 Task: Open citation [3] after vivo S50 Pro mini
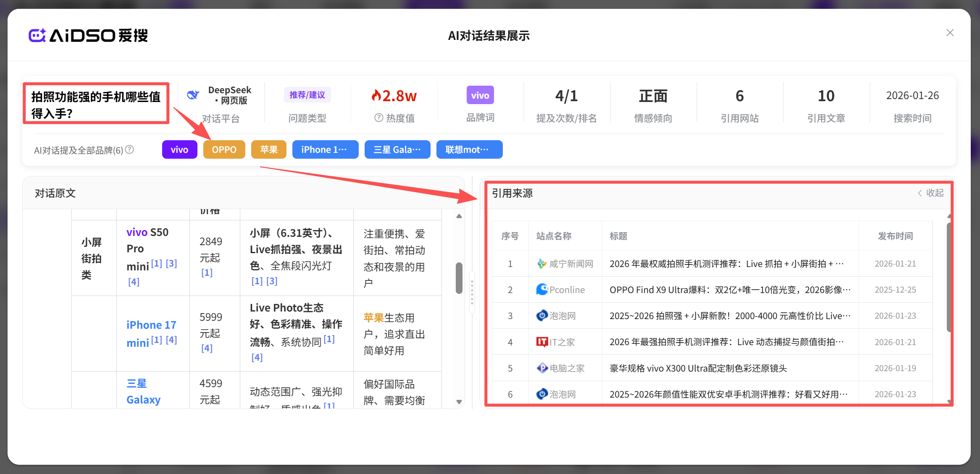click(x=171, y=264)
